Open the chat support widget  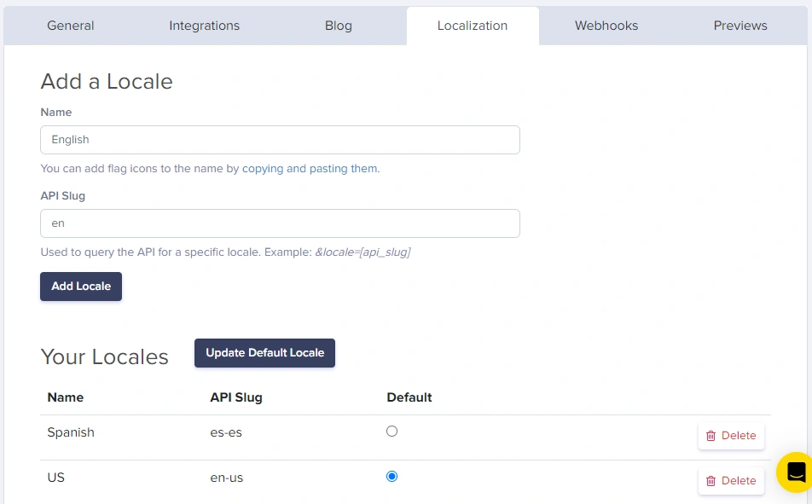point(796,472)
